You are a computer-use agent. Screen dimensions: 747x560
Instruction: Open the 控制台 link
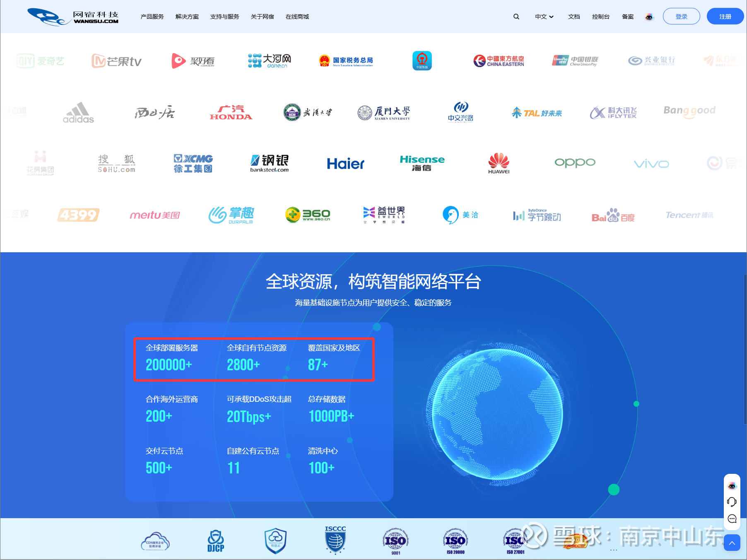point(601,17)
